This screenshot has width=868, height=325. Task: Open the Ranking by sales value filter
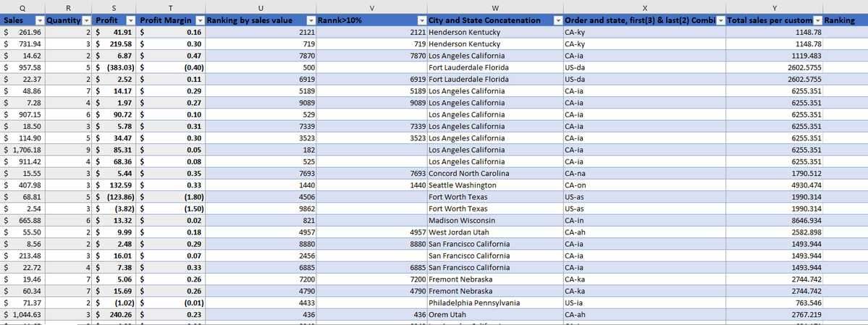(x=311, y=20)
